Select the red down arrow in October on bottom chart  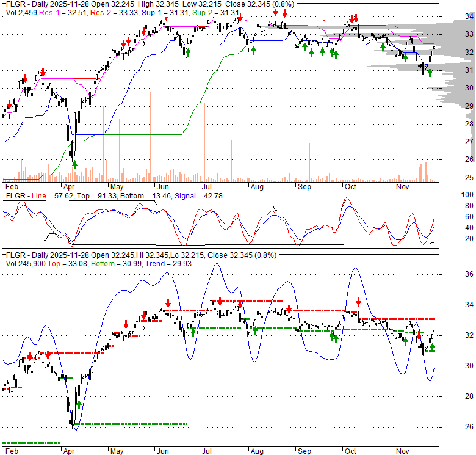359,301
